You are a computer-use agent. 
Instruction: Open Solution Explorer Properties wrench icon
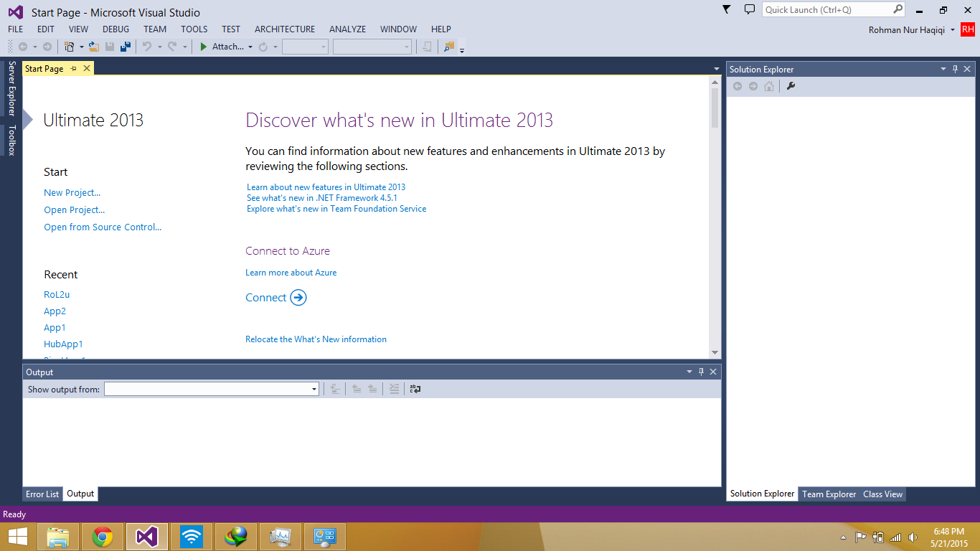(x=791, y=86)
